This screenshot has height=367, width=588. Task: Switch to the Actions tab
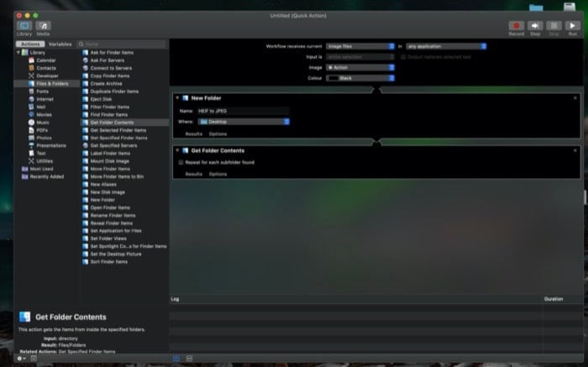[x=30, y=44]
